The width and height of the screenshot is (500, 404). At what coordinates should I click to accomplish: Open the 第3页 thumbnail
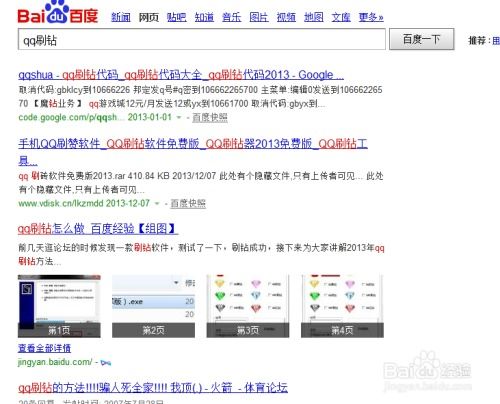(x=248, y=306)
